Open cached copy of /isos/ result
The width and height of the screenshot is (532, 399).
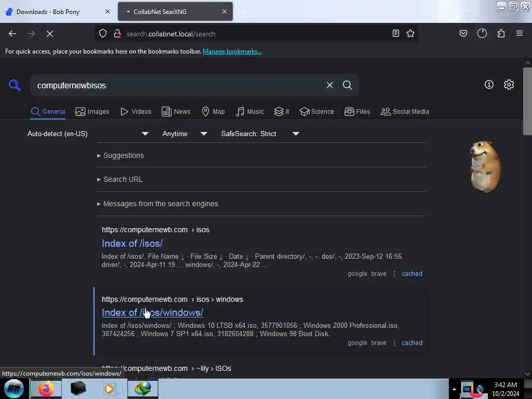[412, 274]
